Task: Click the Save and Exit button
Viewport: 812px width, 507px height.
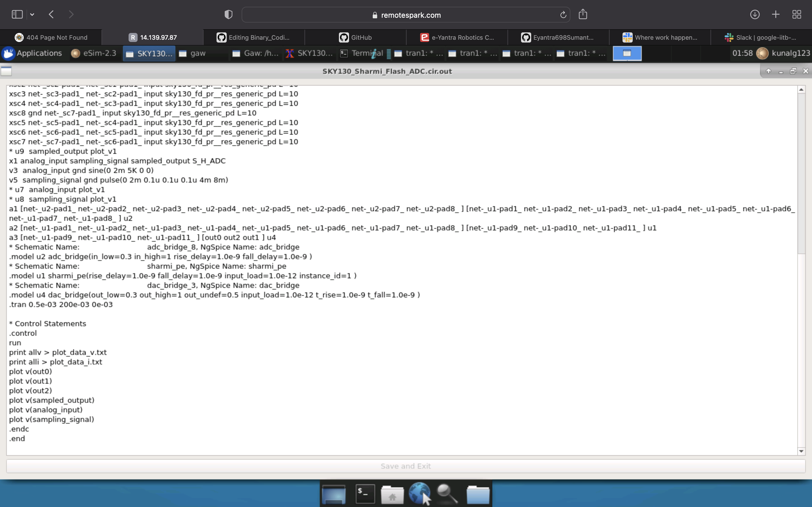Action: [x=405, y=466]
